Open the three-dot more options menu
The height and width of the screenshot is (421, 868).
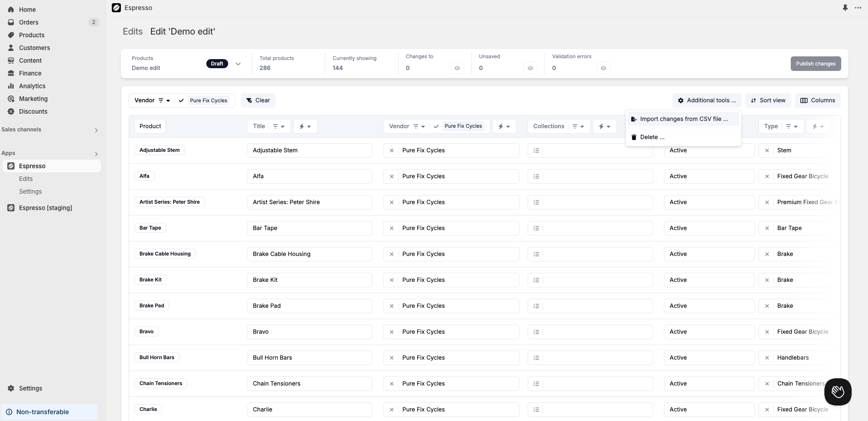click(x=858, y=8)
